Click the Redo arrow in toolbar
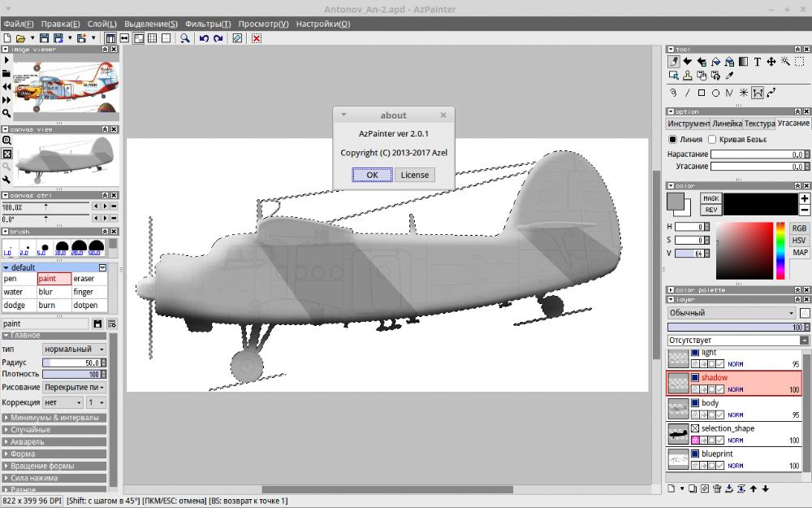The height and width of the screenshot is (508, 812). click(218, 38)
